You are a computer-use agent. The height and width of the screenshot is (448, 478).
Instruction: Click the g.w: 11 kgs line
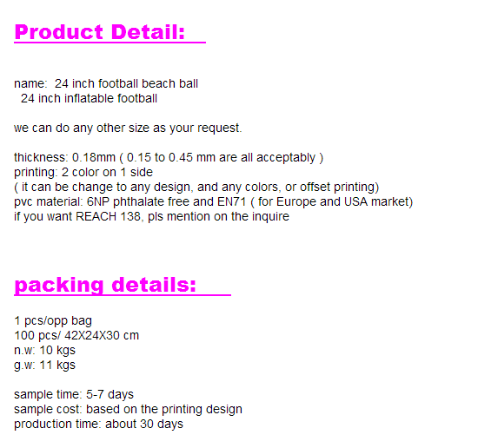[x=45, y=366]
